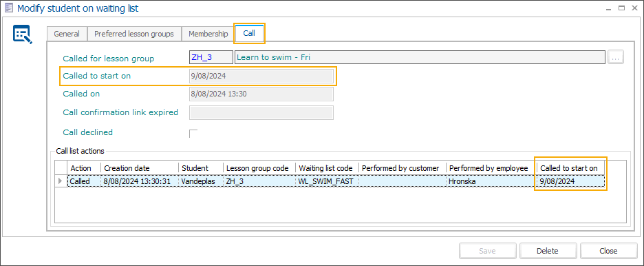Click the Hronska employee cell

pyautogui.click(x=491, y=181)
